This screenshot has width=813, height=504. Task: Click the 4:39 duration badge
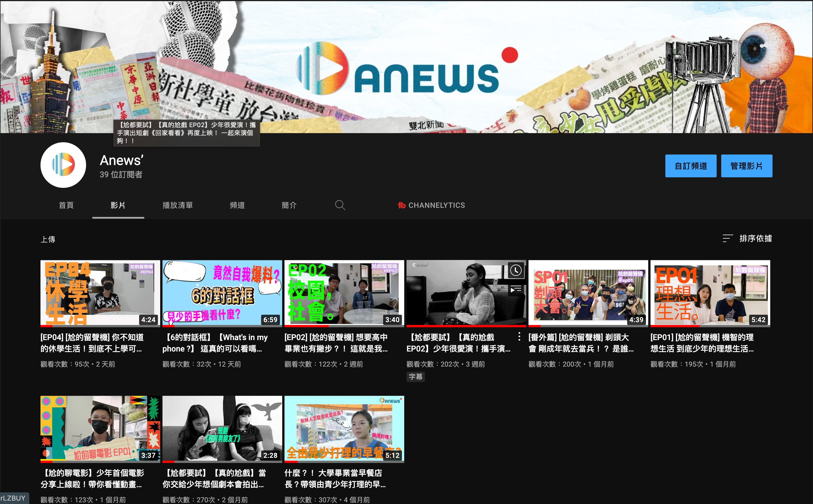(x=636, y=320)
